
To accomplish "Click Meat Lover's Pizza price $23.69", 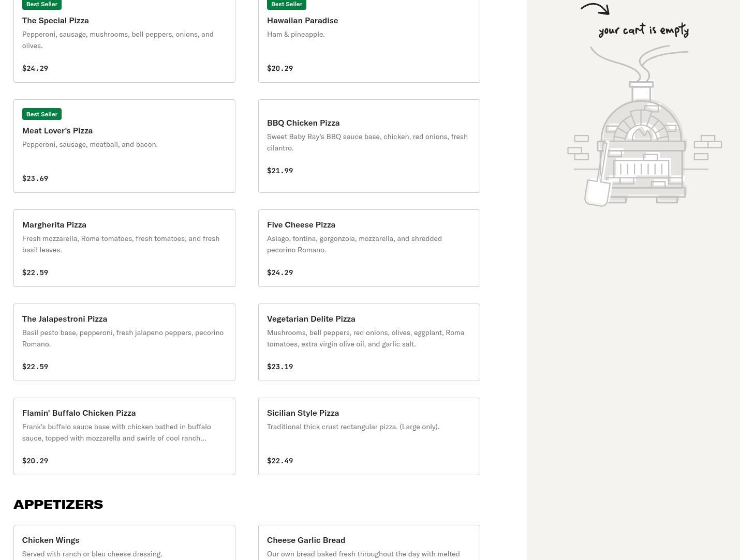I will pyautogui.click(x=35, y=178).
